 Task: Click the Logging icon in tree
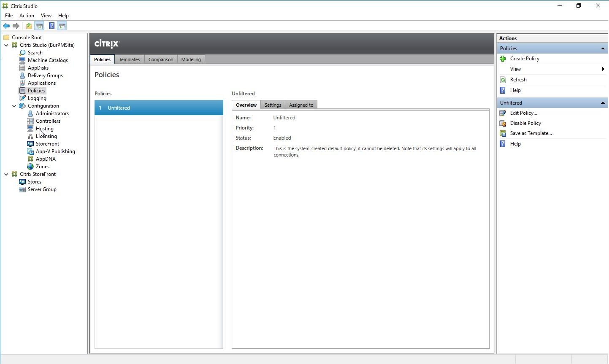coord(22,98)
